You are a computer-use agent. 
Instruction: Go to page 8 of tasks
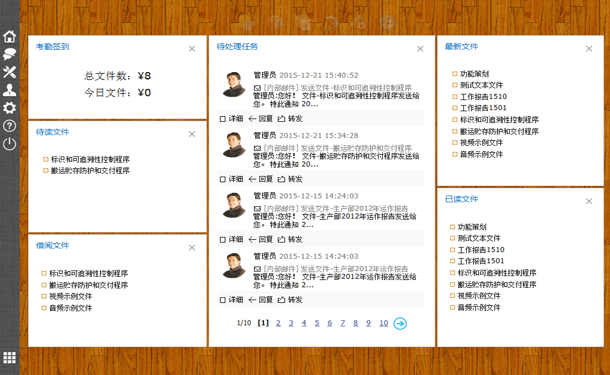coord(356,323)
